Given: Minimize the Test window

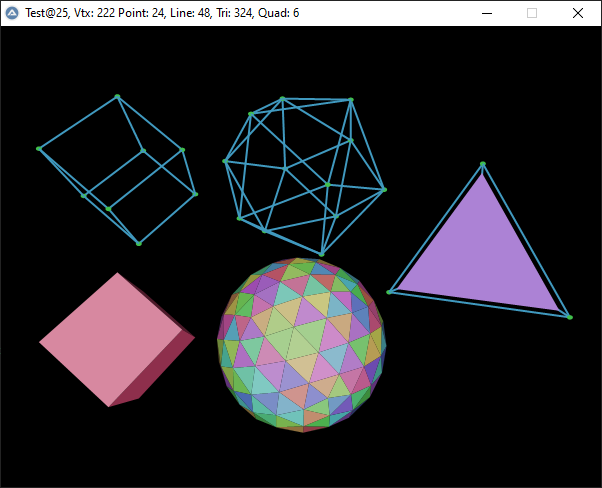Looking at the screenshot, I should coord(486,13).
